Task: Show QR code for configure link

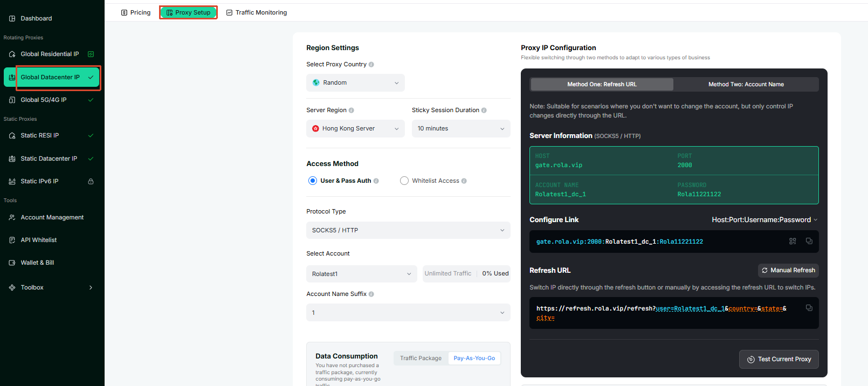Action: click(x=793, y=241)
